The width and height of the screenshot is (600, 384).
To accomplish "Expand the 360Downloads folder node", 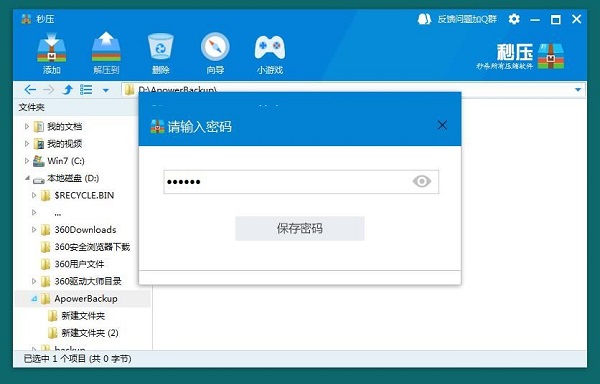I will tap(34, 229).
